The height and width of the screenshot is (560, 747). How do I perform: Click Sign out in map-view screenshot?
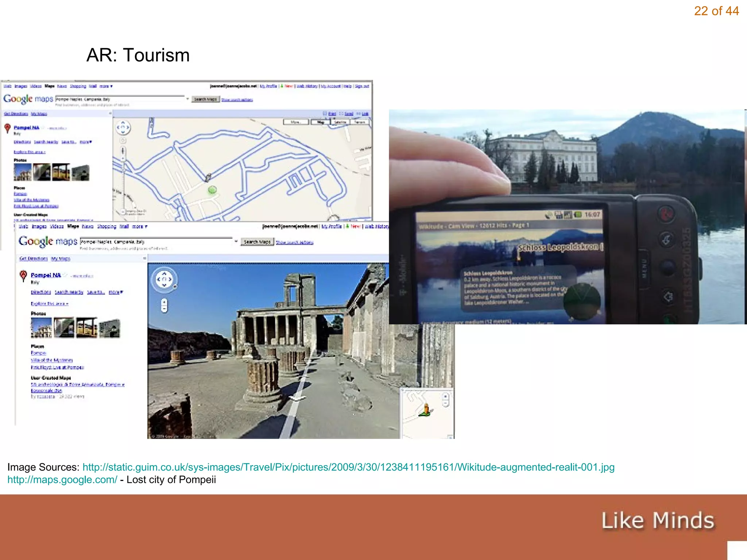point(362,86)
